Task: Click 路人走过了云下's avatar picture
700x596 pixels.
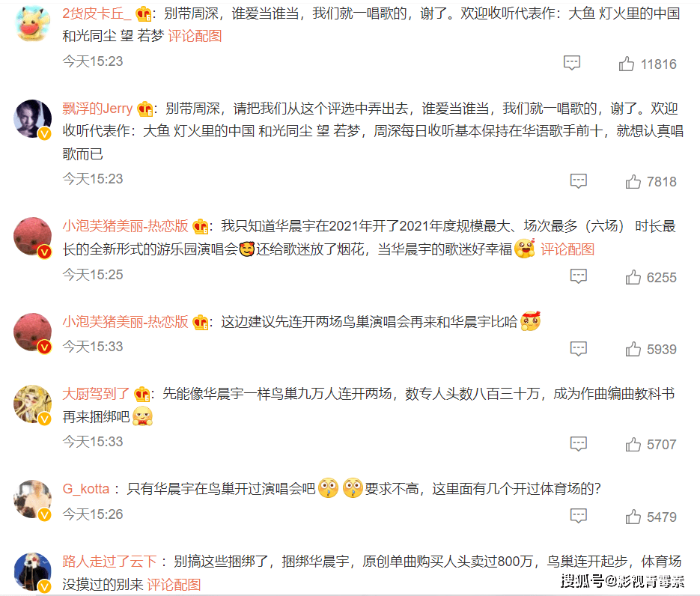Action: click(x=33, y=571)
